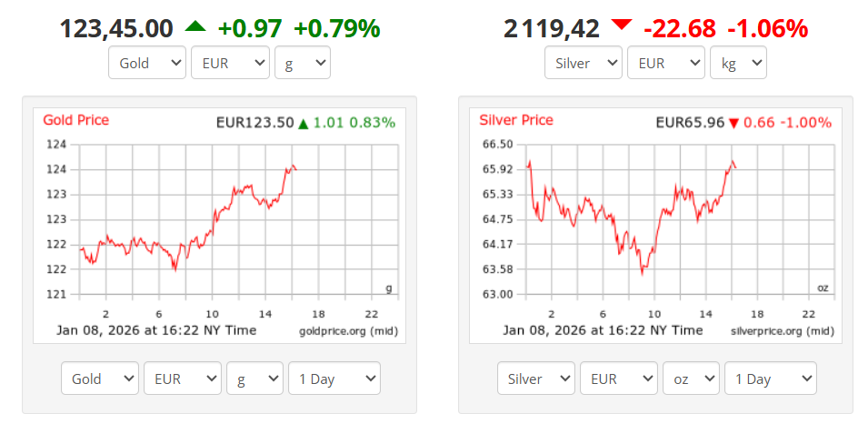
Task: Expand the kg weight unit dropdown
Action: (x=738, y=63)
